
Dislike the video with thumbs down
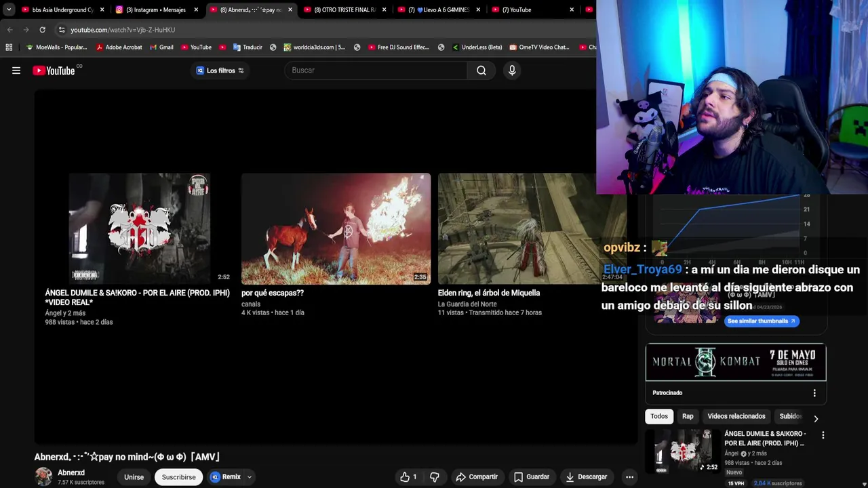435,477
